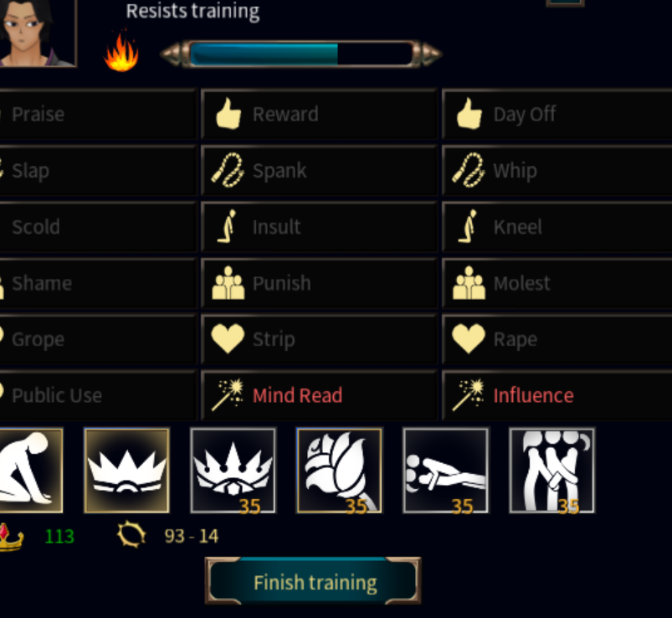Select the jeweled crown skill marked 35

(233, 471)
